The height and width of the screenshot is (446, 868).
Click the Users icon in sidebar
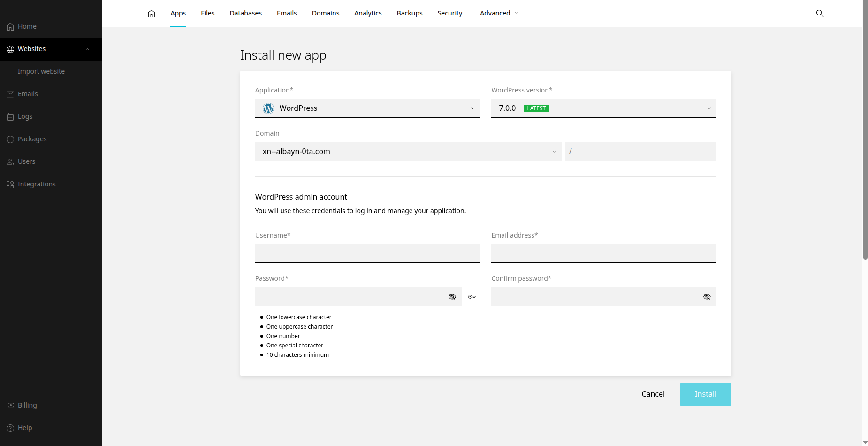[x=10, y=162]
